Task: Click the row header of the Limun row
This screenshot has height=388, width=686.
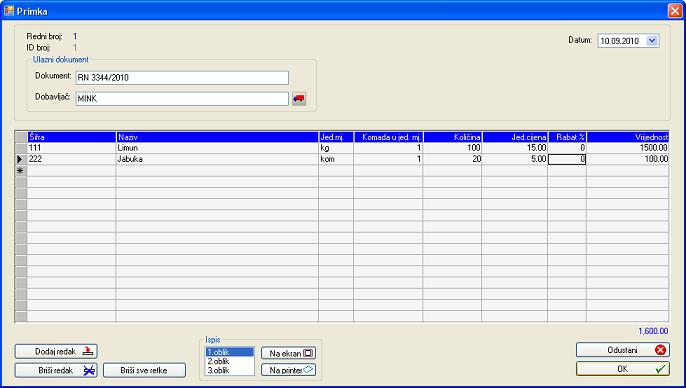Action: [x=21, y=148]
